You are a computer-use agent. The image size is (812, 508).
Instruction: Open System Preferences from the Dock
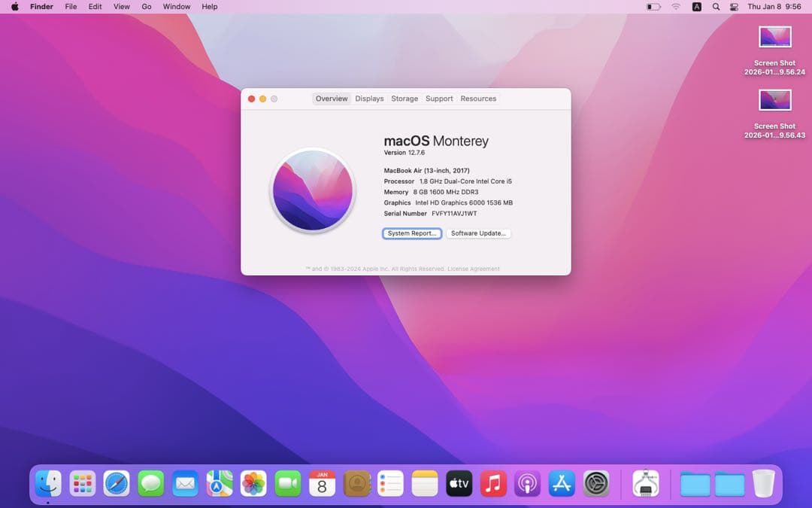[x=596, y=484]
